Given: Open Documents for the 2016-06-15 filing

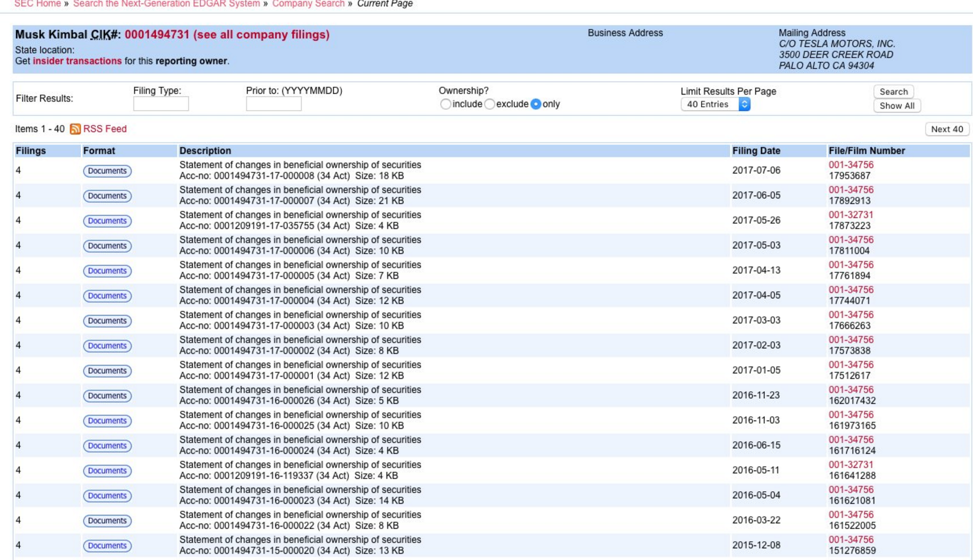Looking at the screenshot, I should tap(107, 446).
